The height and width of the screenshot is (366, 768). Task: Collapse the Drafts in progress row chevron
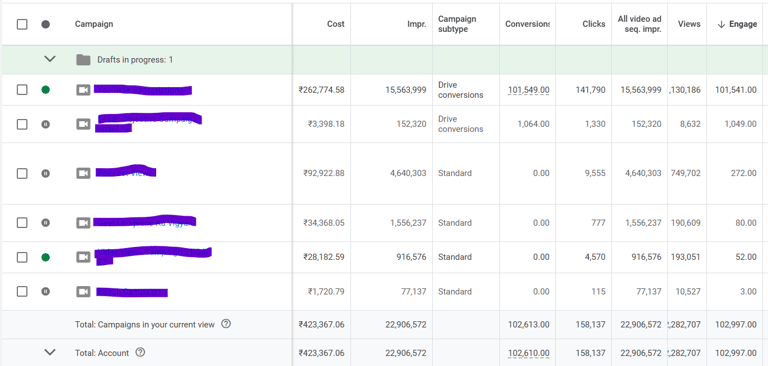50,59
